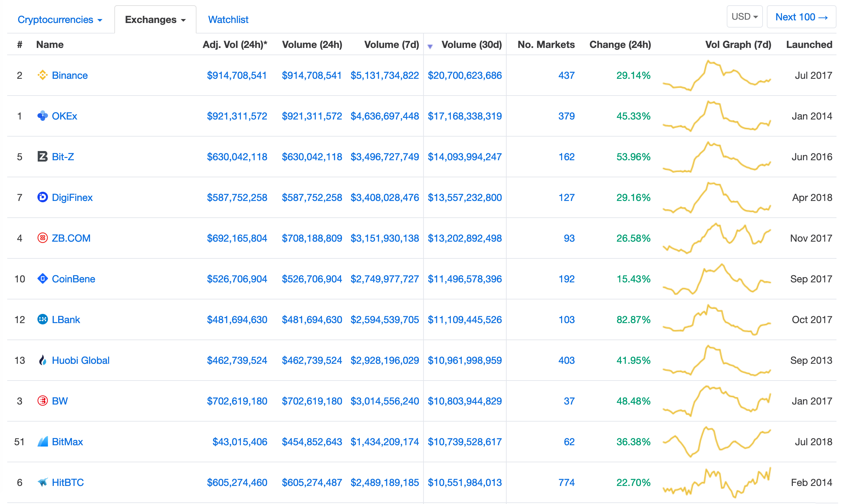Open the USD currency selector

[744, 17]
